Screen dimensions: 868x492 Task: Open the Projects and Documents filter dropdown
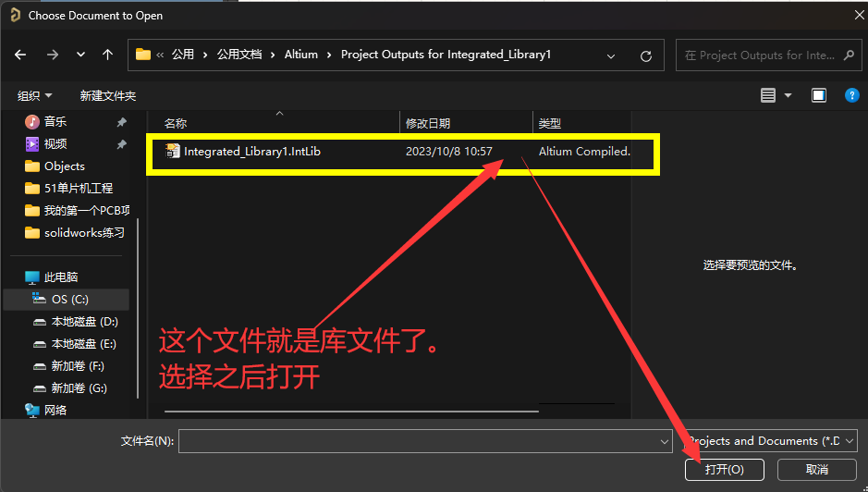[770, 441]
